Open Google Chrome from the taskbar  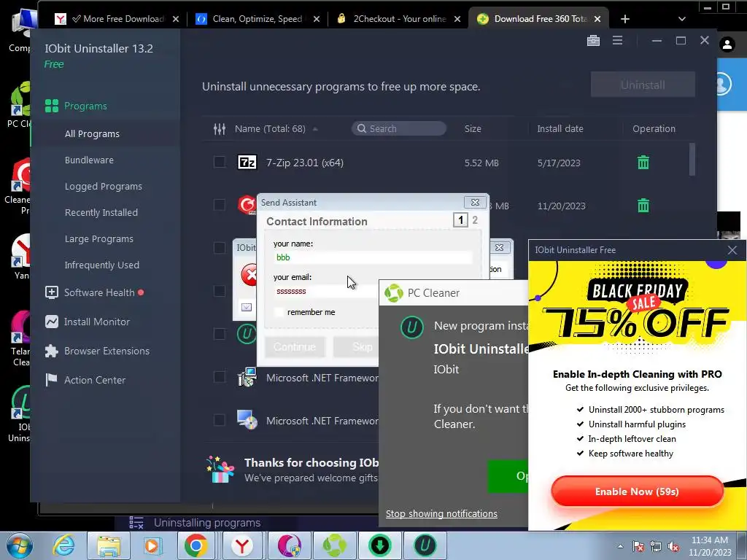(x=196, y=545)
